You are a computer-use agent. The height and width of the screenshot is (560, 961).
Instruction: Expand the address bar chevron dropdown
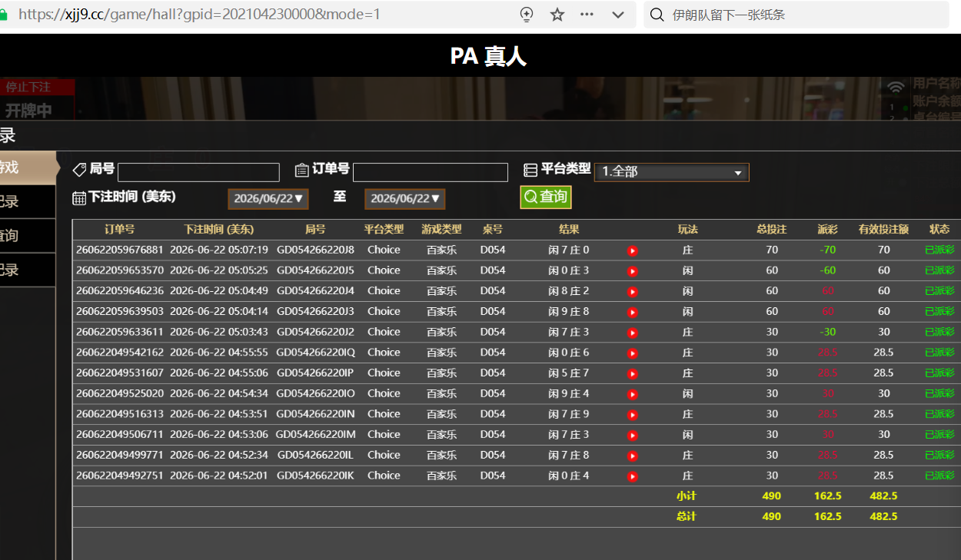pos(617,15)
